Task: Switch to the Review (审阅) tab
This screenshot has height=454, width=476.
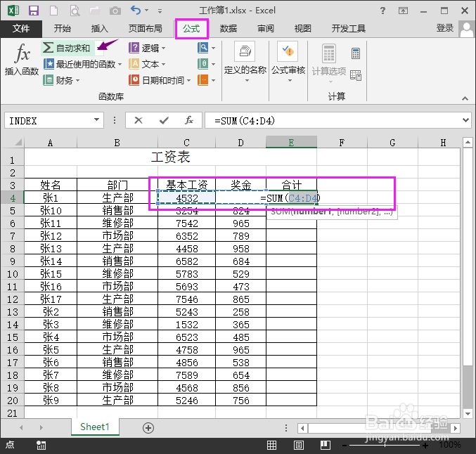Action: click(266, 29)
